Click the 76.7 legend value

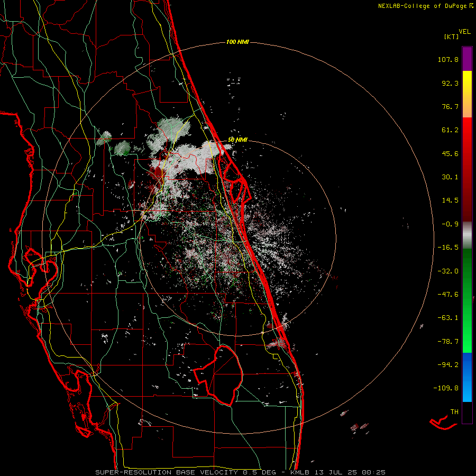pos(450,106)
